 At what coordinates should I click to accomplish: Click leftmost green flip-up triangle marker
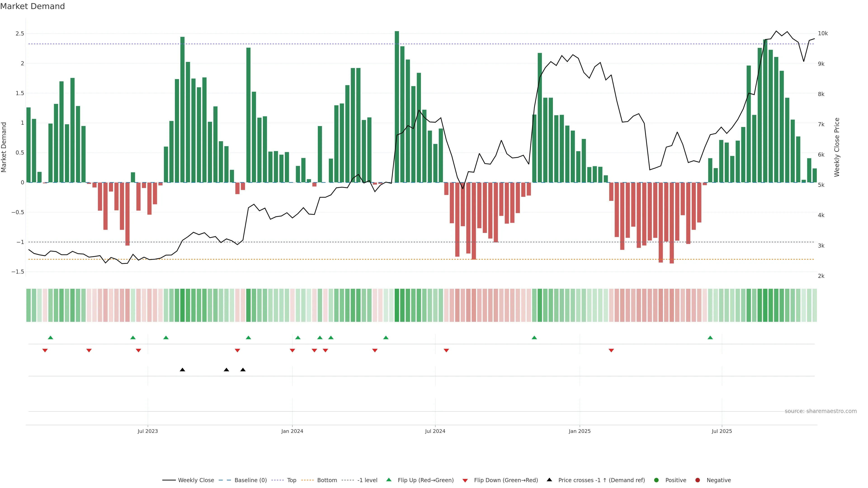[x=51, y=338]
